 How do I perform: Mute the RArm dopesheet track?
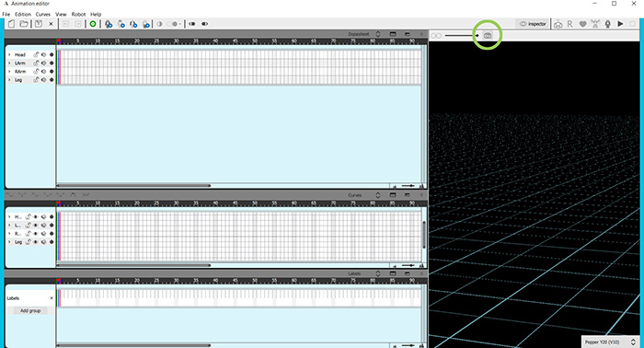coord(43,72)
